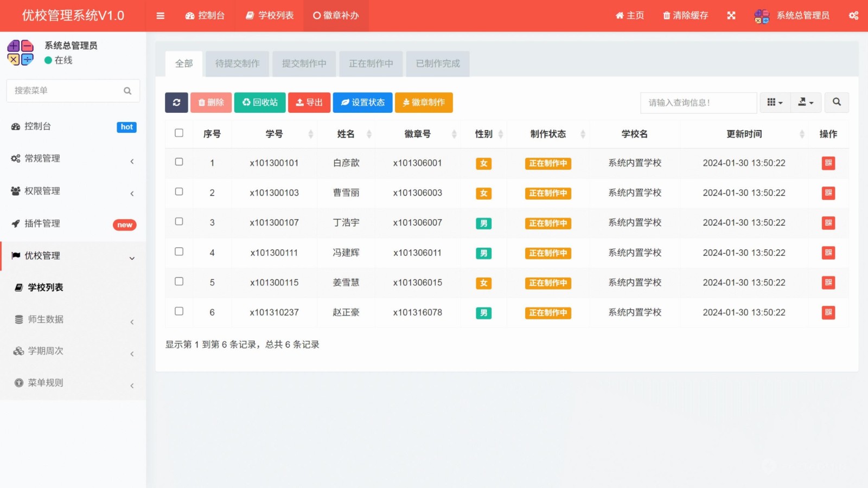Select 徽章补办 tab in top navigation
Image resolution: width=868 pixels, height=488 pixels.
(x=336, y=16)
